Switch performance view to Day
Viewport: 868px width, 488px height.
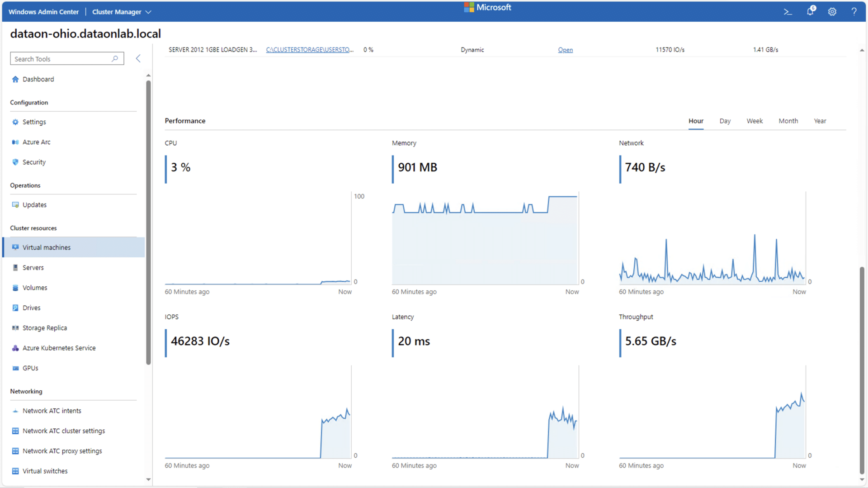725,121
